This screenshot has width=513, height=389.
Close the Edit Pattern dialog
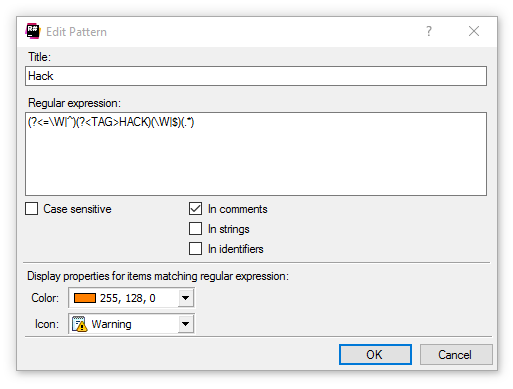click(474, 31)
